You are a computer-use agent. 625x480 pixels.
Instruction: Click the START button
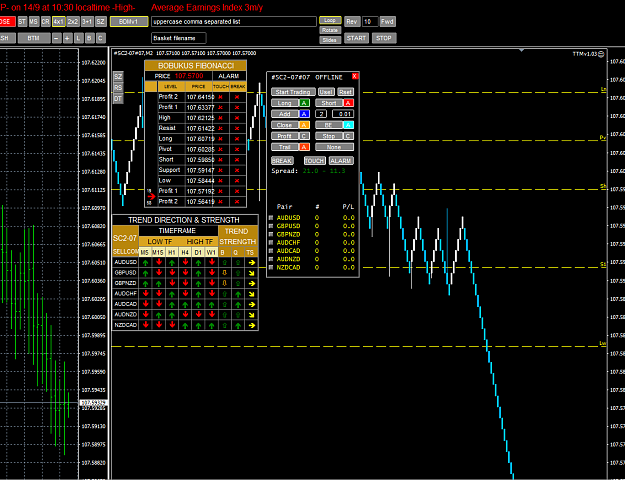coord(356,38)
